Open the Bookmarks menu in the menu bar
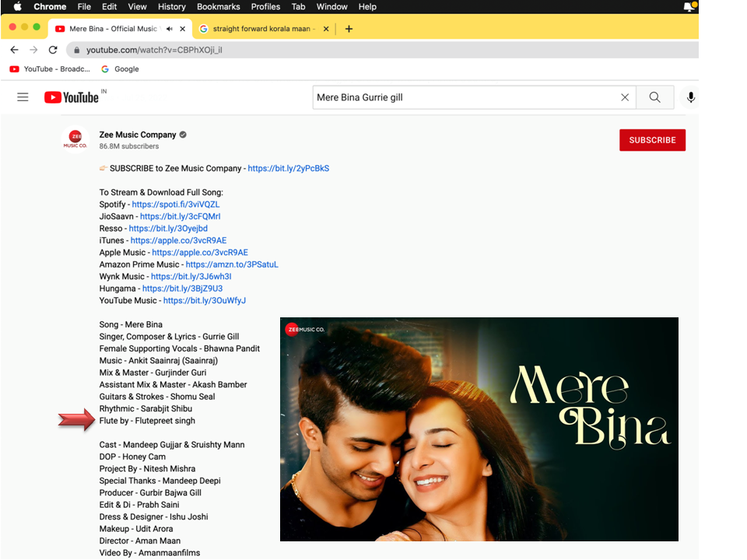Screen dimensions: 747x560 coord(219,7)
